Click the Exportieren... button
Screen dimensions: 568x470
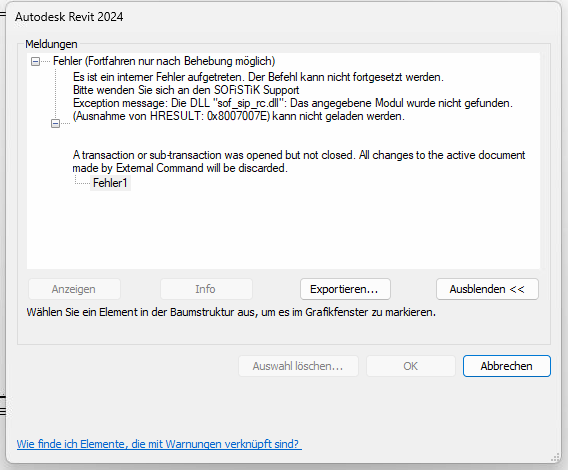tap(345, 289)
